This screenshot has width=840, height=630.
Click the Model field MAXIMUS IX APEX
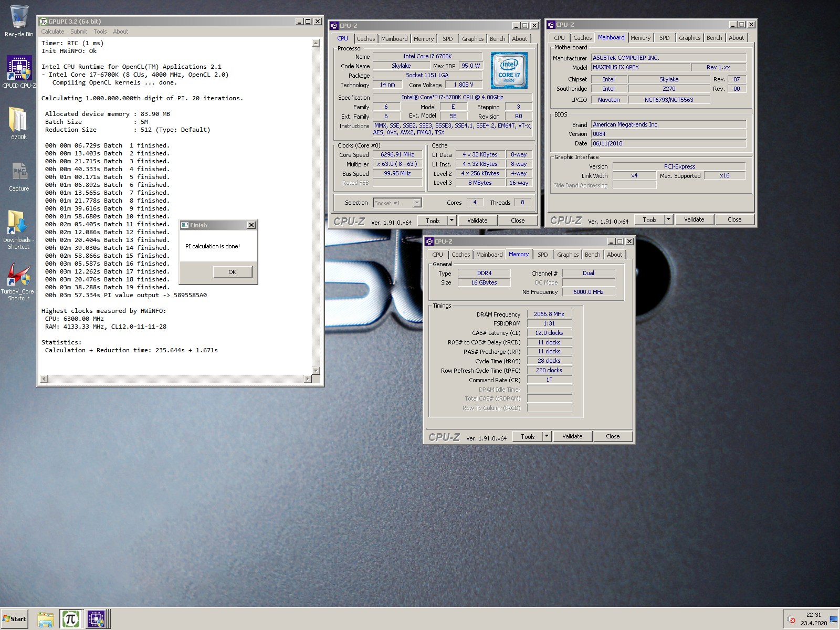pos(640,67)
